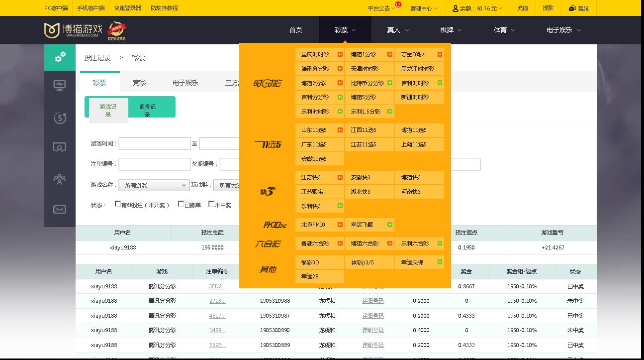This screenshot has width=644, height=360.
Task: Click the 充值 button
Action: [523, 8]
